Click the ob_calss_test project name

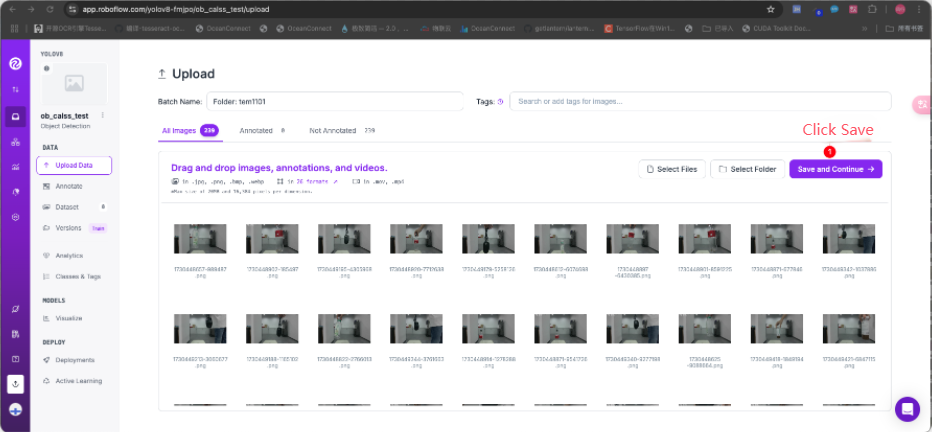click(64, 116)
